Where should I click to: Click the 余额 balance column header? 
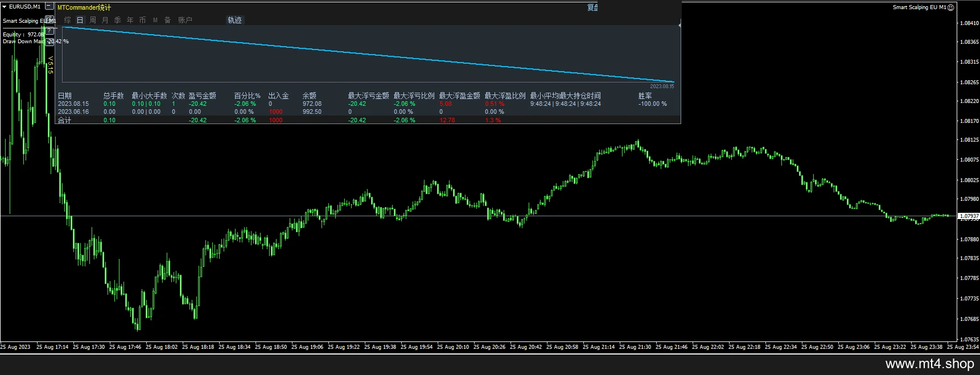310,96
